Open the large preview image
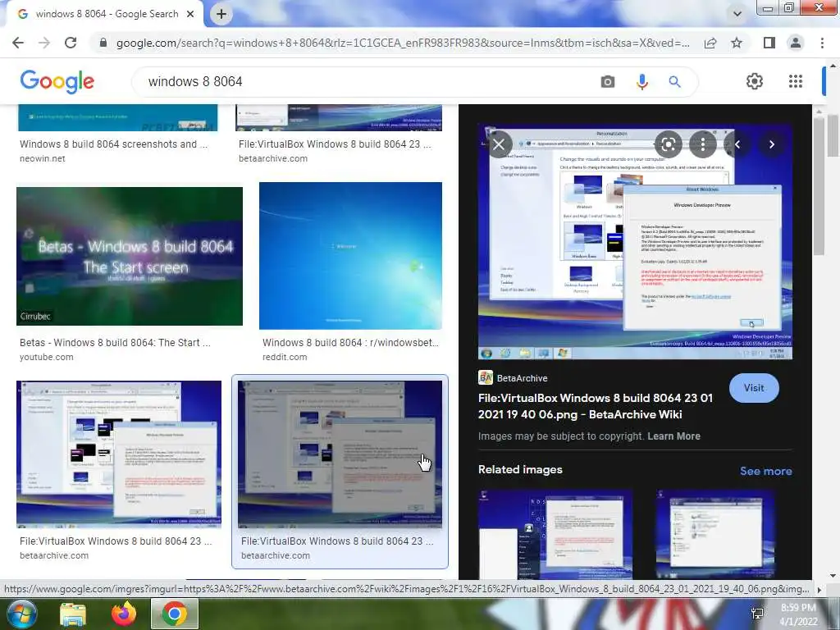 point(635,242)
